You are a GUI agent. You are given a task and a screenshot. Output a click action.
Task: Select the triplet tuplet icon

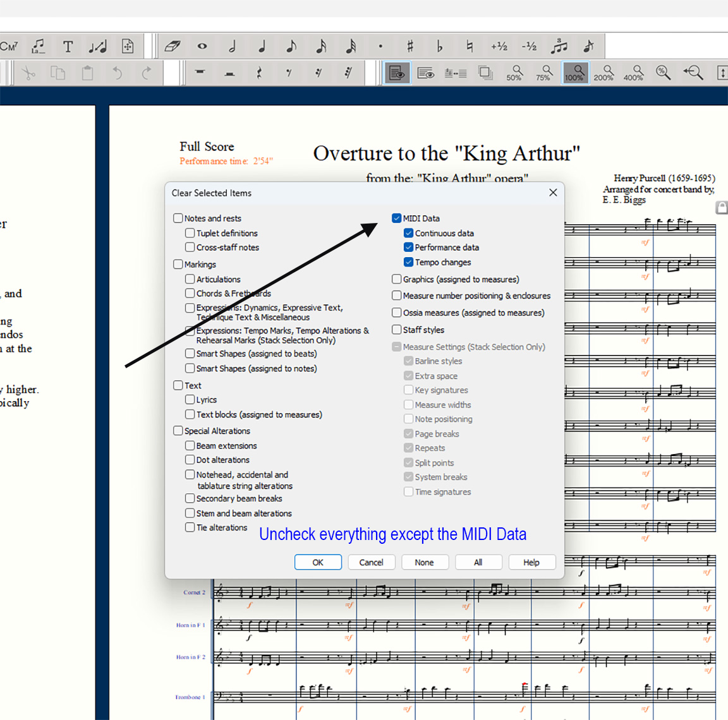pos(559,46)
